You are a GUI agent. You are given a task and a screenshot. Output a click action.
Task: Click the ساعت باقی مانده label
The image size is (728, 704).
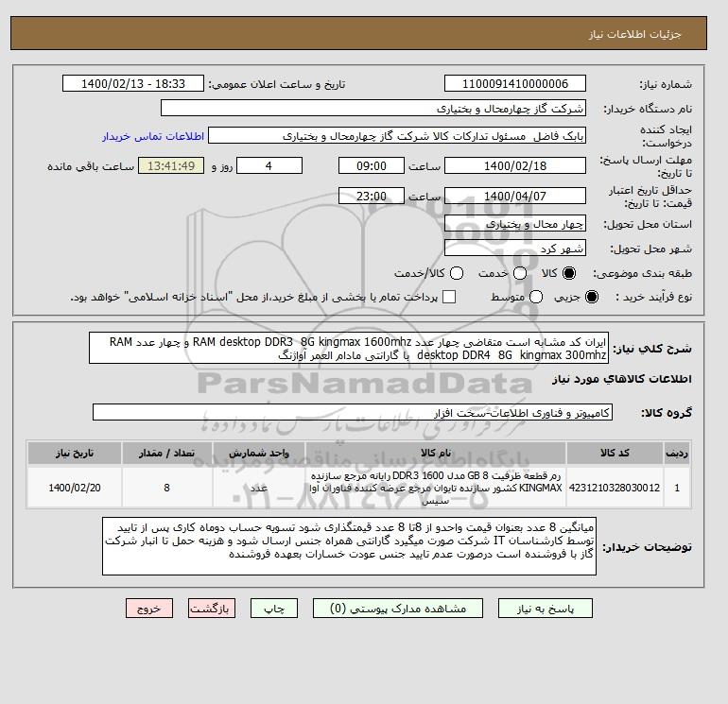91,166
